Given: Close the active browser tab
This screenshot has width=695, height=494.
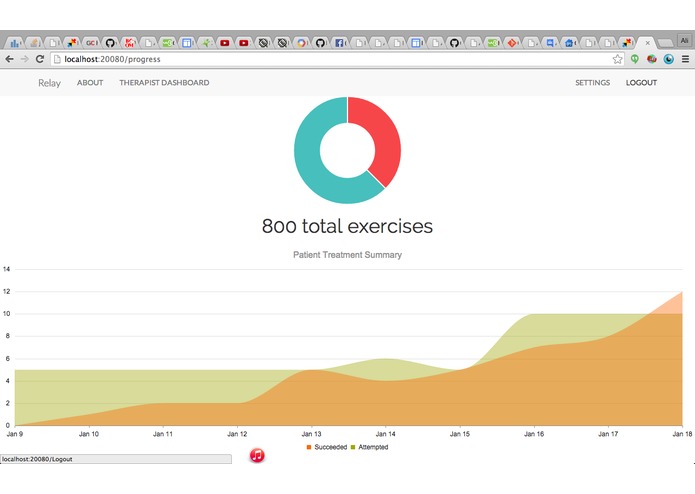Looking at the screenshot, I should click(x=648, y=43).
